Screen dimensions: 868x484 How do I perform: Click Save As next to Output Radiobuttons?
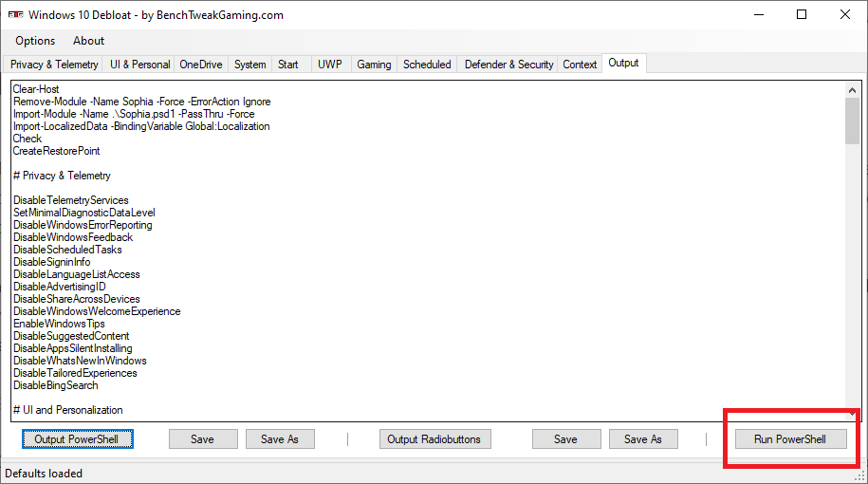(x=642, y=439)
